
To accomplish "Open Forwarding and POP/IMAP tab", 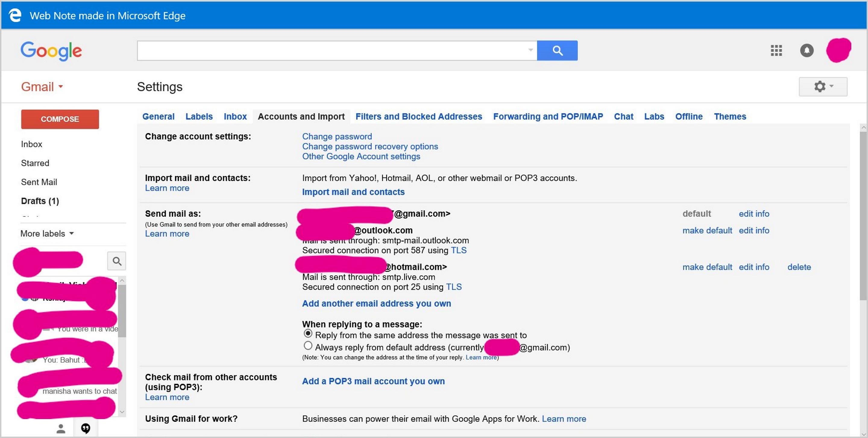I will tap(548, 117).
